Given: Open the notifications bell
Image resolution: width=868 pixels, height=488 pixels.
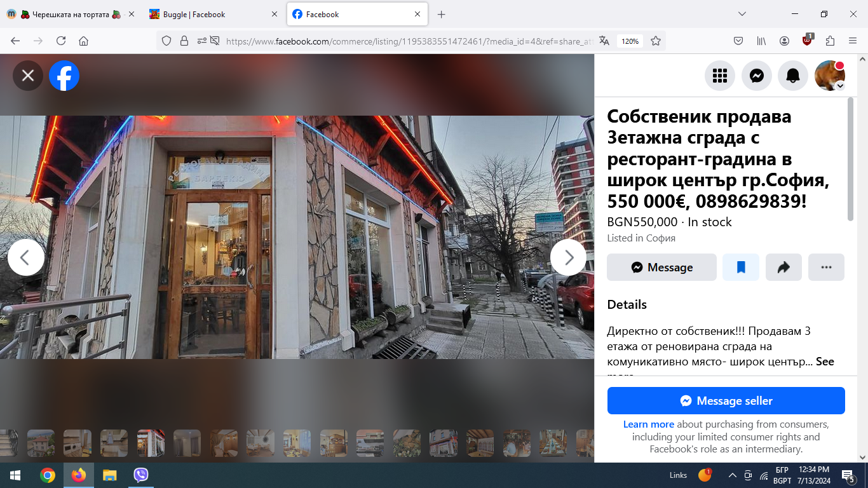Looking at the screenshot, I should point(792,76).
